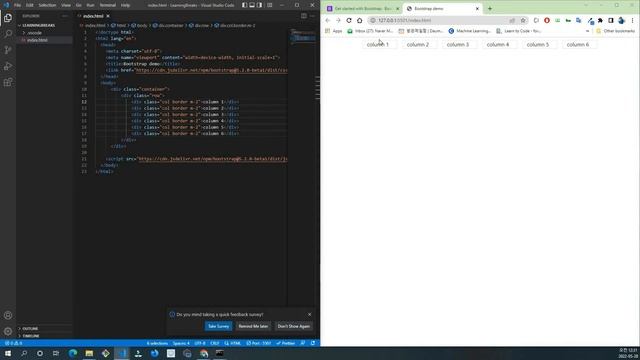Open the Windows Start menu
Screen dimensions: 640x360
pyautogui.click(x=8, y=353)
